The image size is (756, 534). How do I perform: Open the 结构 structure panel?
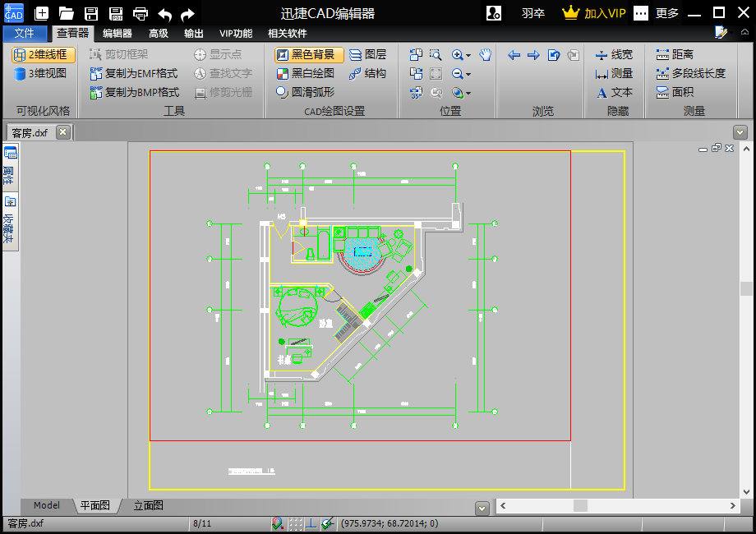[x=368, y=73]
